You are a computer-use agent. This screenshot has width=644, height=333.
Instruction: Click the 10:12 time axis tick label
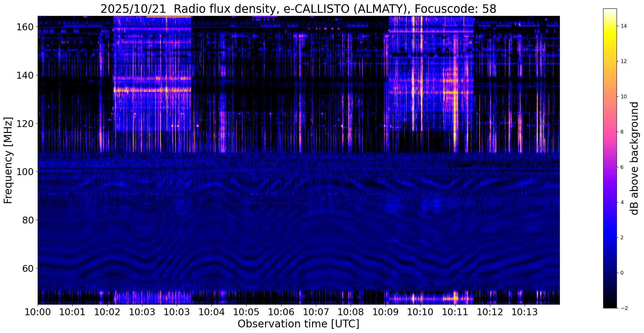click(x=490, y=312)
